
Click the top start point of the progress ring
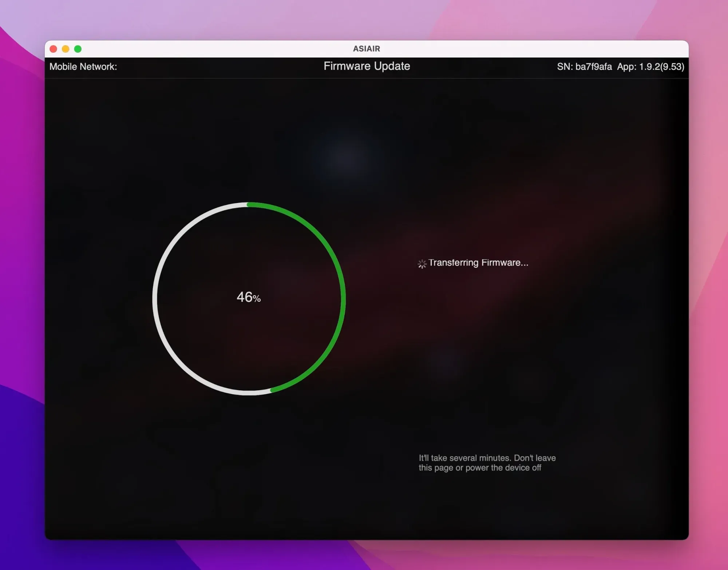(x=249, y=205)
